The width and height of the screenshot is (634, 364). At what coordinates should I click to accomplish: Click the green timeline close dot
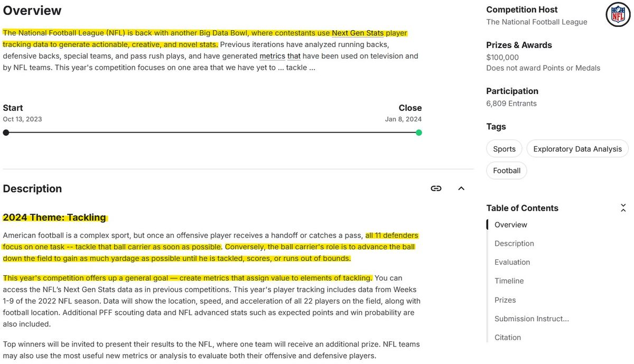pyautogui.click(x=419, y=133)
